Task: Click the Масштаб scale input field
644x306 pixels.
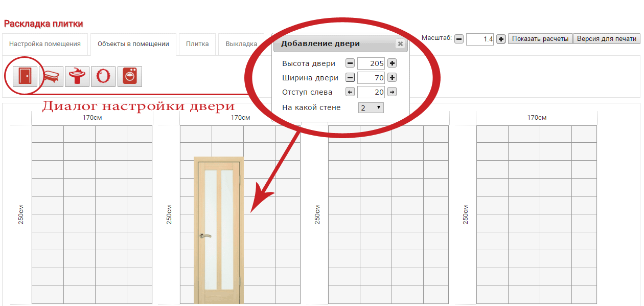Action: pos(480,39)
